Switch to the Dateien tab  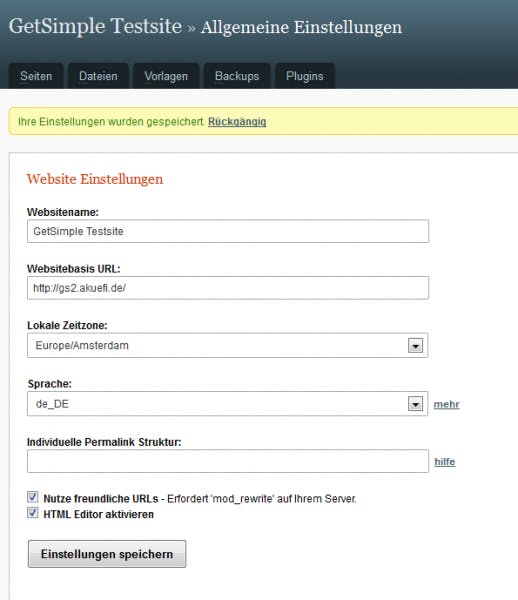pyautogui.click(x=98, y=76)
